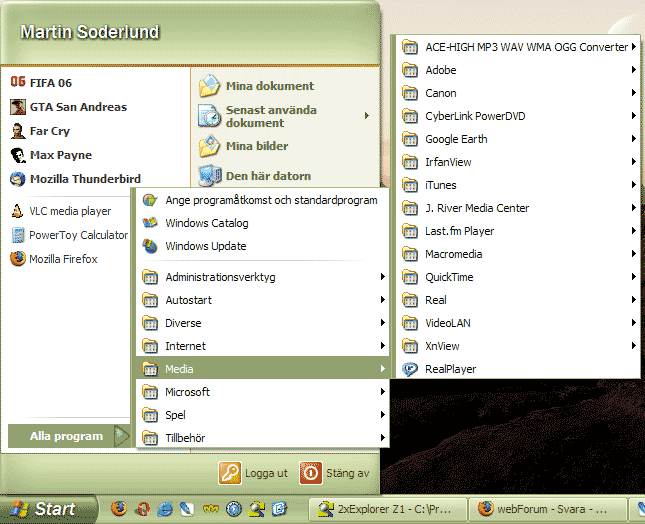The height and width of the screenshot is (524, 645).
Task: Open Mina bilder folder
Action: [x=243, y=146]
